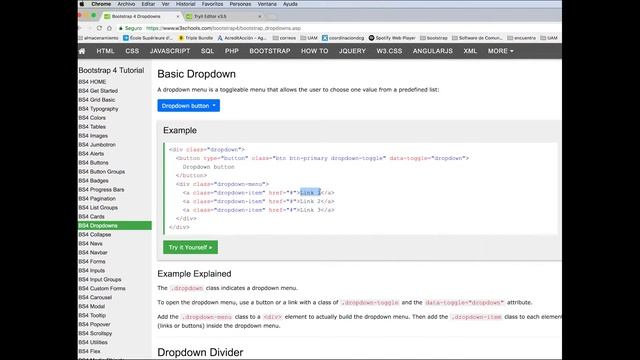Open the École Supérieure bookmark
The image size is (640, 360).
[x=148, y=38]
